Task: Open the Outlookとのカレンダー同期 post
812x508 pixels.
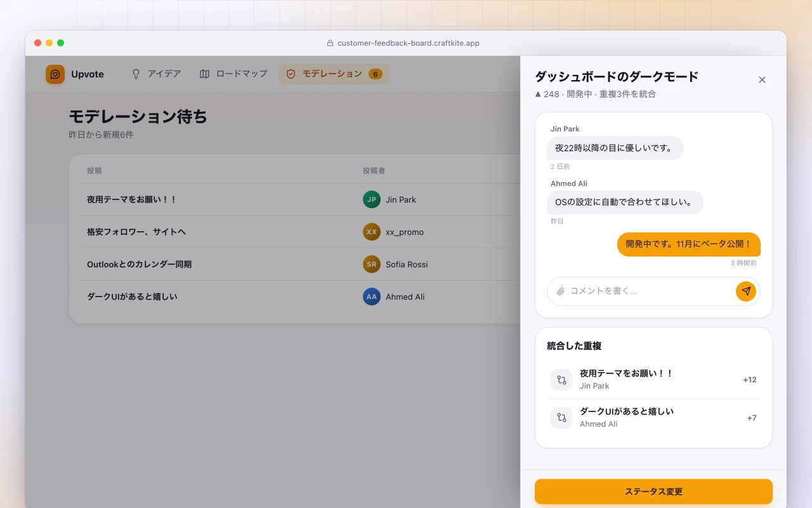Action: (139, 264)
